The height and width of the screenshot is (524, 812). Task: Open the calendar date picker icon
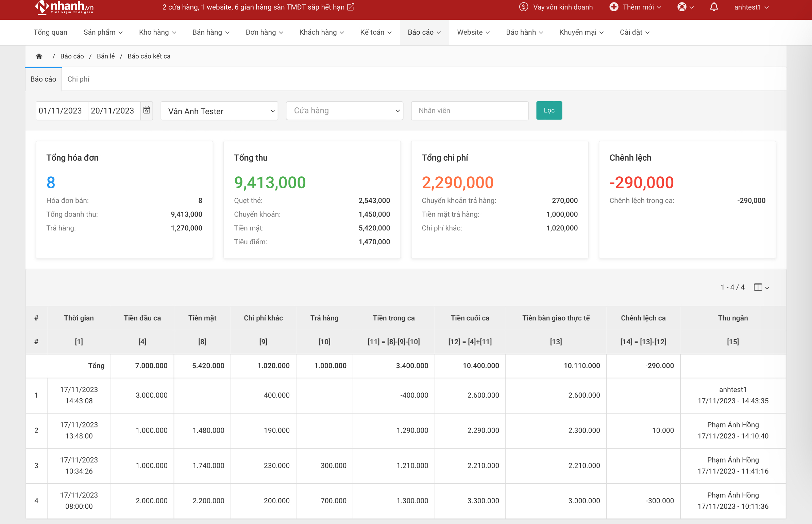tap(147, 110)
